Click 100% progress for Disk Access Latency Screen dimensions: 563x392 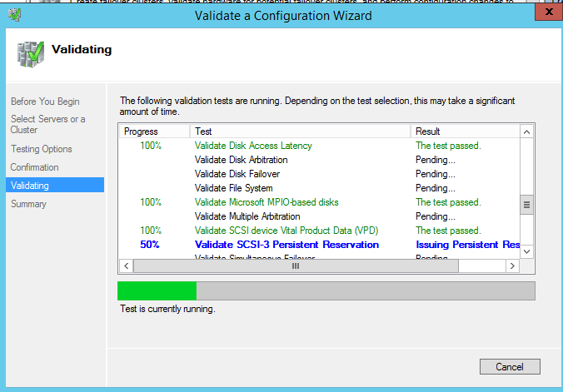[x=151, y=146]
